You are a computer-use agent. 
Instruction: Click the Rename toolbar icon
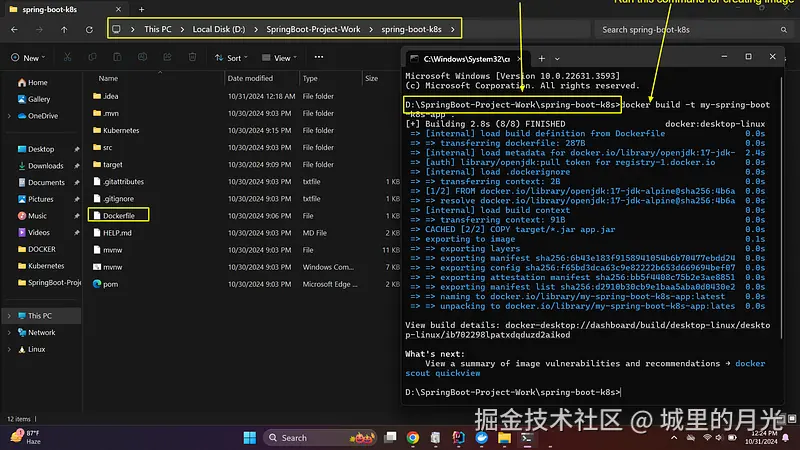point(142,58)
